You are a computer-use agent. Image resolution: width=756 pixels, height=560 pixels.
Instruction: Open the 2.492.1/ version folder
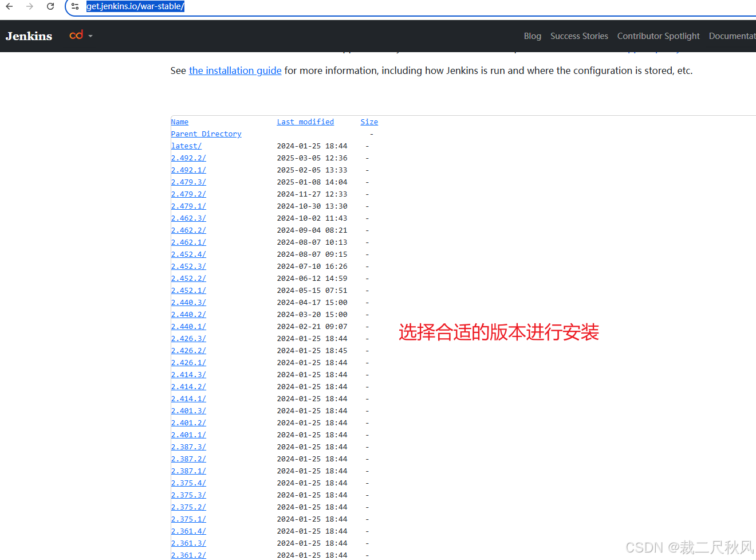[x=188, y=170]
